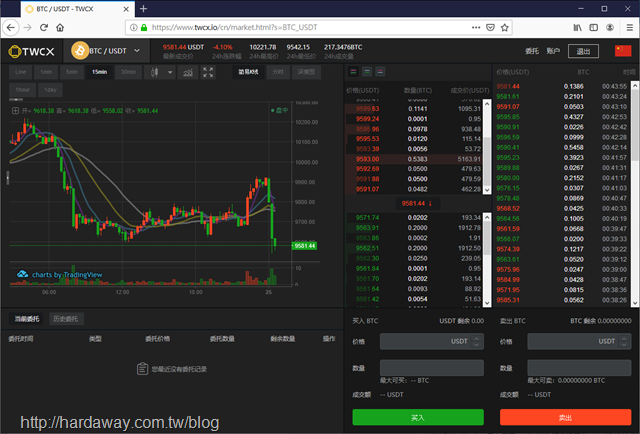The image size is (640, 434).
Task: Select the 1hour chart interval
Action: [22, 90]
